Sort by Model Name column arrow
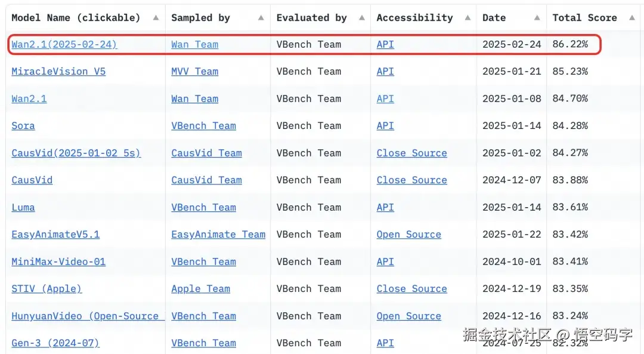Screen dimensions: 644x354 click(x=156, y=18)
